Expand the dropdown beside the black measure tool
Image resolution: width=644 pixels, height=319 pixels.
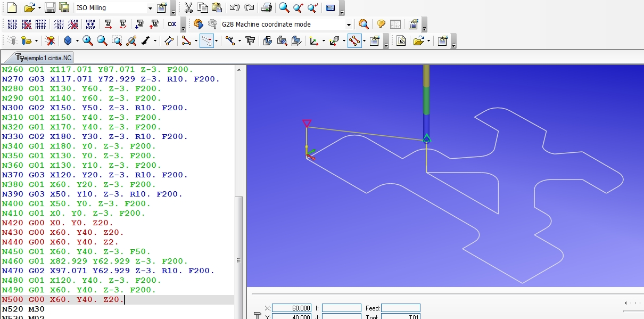tap(155, 40)
